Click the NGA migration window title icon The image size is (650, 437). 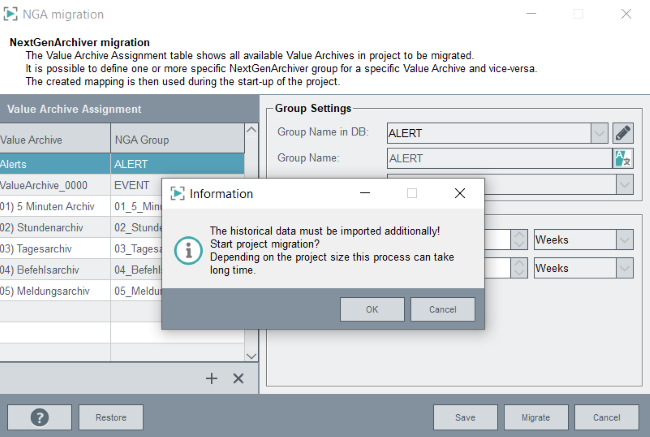coord(10,14)
